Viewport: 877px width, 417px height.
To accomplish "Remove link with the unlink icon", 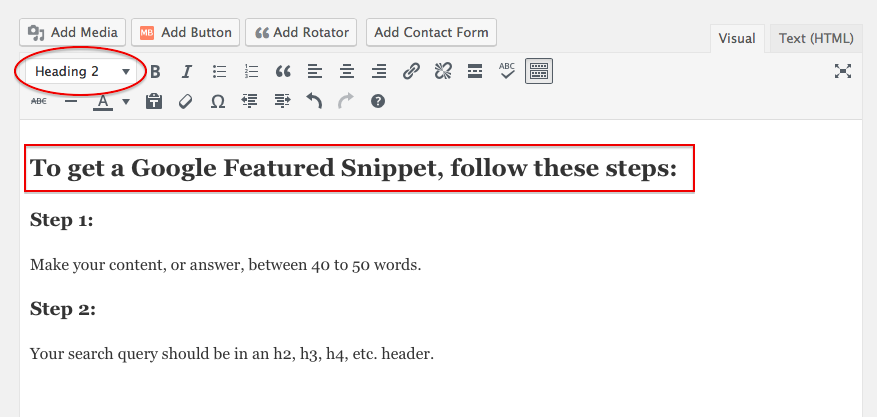I will (443, 72).
